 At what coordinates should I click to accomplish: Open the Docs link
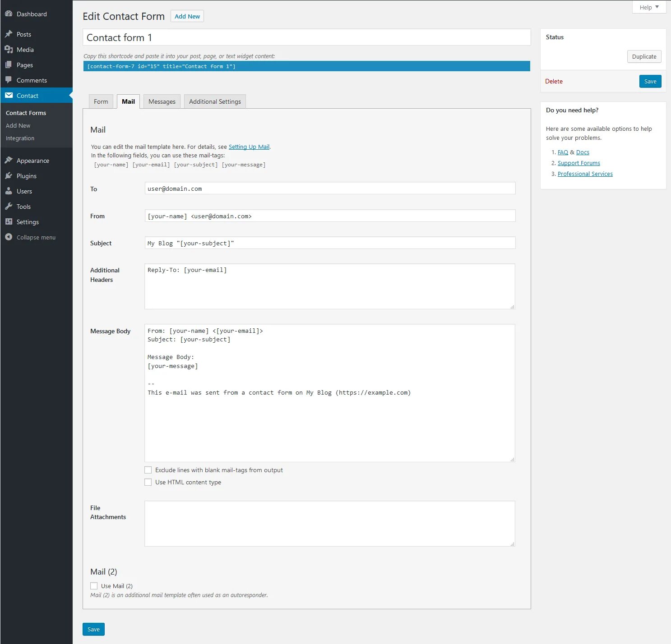pos(583,152)
